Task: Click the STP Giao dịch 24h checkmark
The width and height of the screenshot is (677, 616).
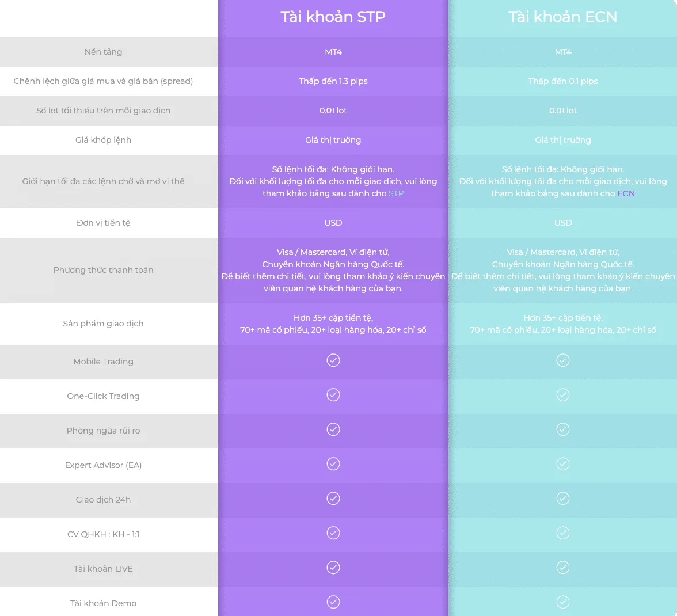Action: [333, 498]
